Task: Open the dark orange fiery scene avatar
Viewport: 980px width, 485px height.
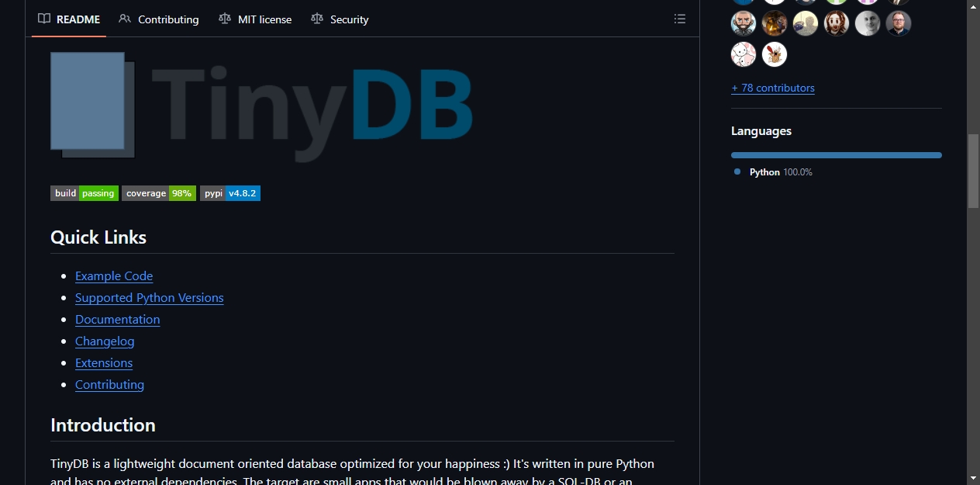Action: (x=775, y=23)
